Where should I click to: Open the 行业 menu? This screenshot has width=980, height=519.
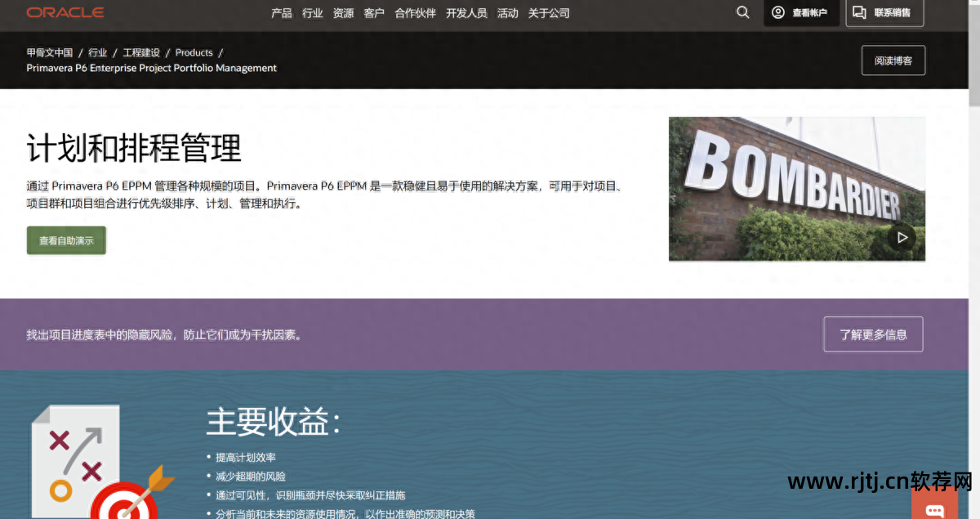[312, 12]
